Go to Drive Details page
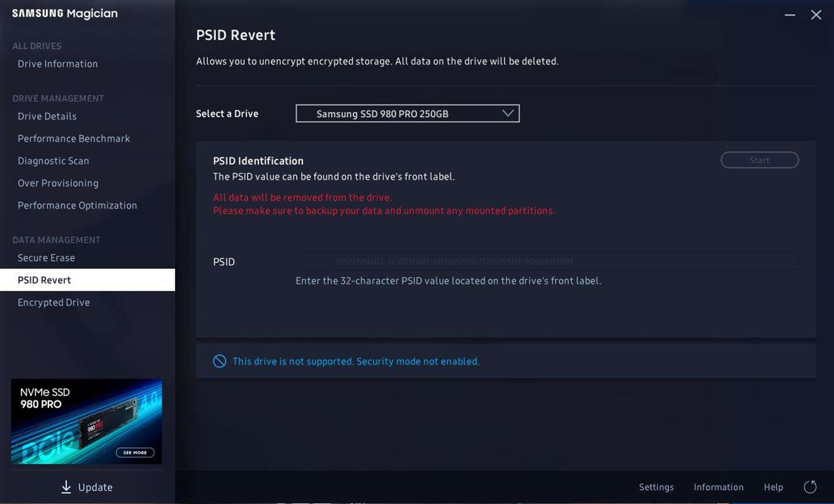Image resolution: width=834 pixels, height=504 pixels. click(47, 116)
